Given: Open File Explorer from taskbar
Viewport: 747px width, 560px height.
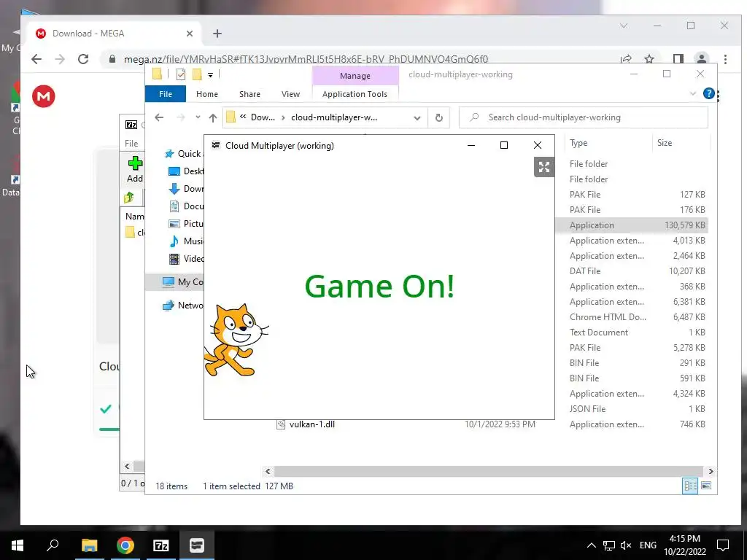Looking at the screenshot, I should point(89,545).
